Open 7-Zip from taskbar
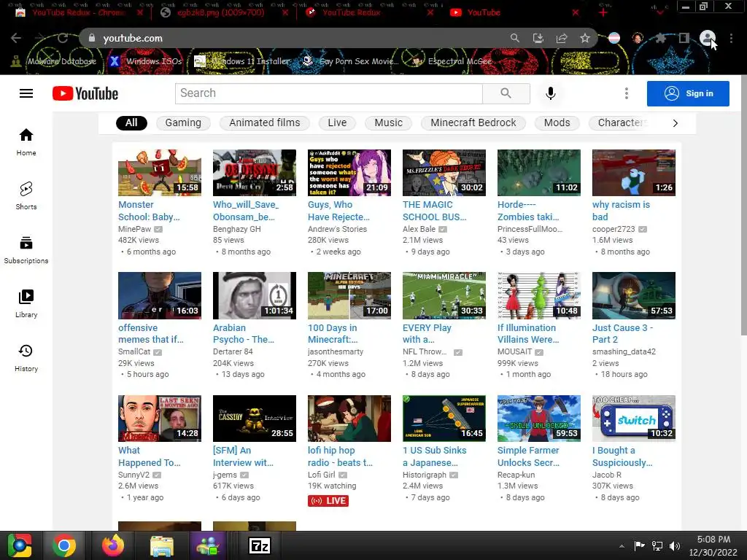The width and height of the screenshot is (747, 560). (260, 545)
